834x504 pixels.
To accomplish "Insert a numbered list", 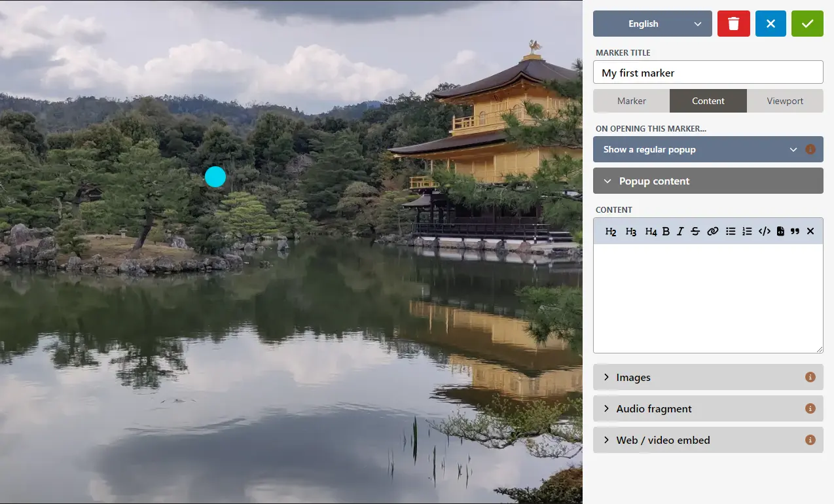I will click(747, 231).
